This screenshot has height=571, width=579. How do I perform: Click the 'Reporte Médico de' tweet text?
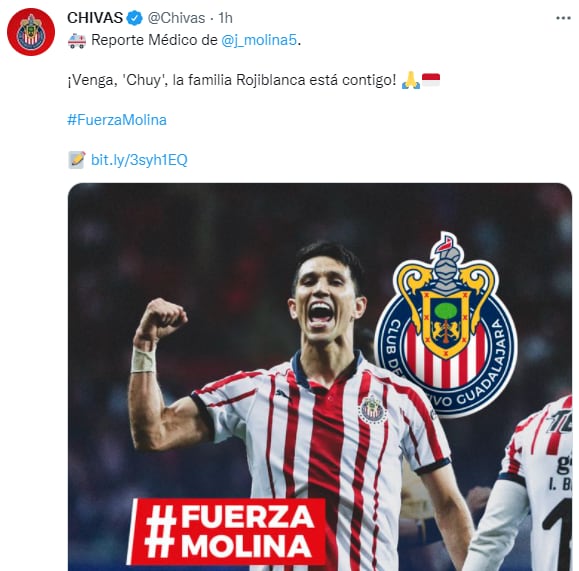point(154,40)
